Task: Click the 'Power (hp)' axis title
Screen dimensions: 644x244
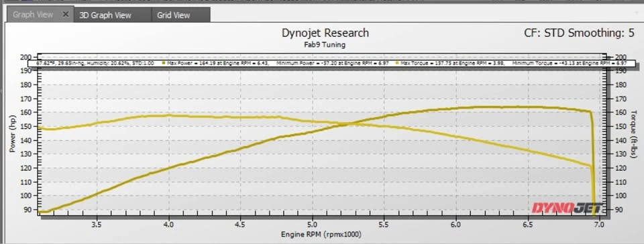Action: click(12, 133)
